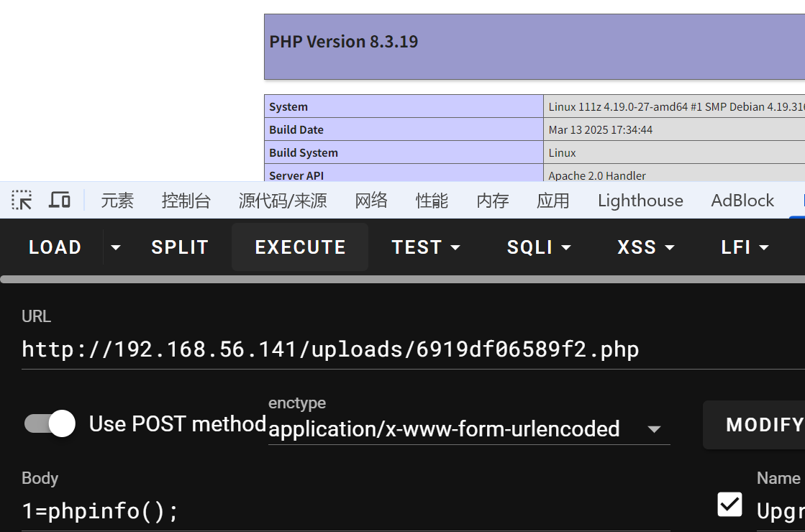Screen dimensions: 805x532
Task: Open the 源代码/来源 tab
Action: tap(283, 201)
